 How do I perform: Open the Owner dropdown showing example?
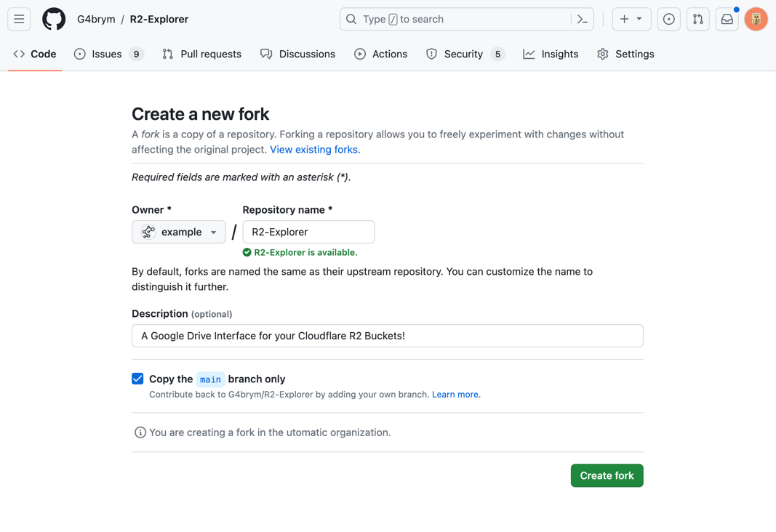[x=179, y=232]
